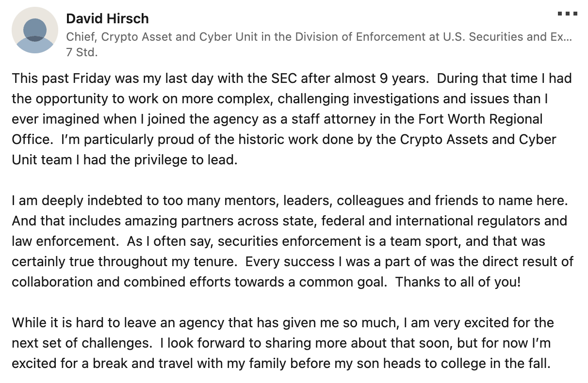588x383 pixels.
Task: Click the paragraph starting 'While it is hard'
Action: 283,343
